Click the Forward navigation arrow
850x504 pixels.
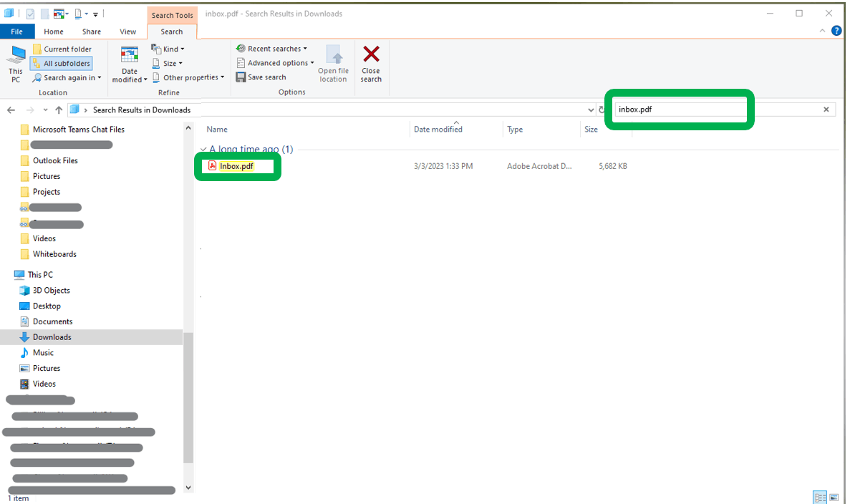point(30,110)
